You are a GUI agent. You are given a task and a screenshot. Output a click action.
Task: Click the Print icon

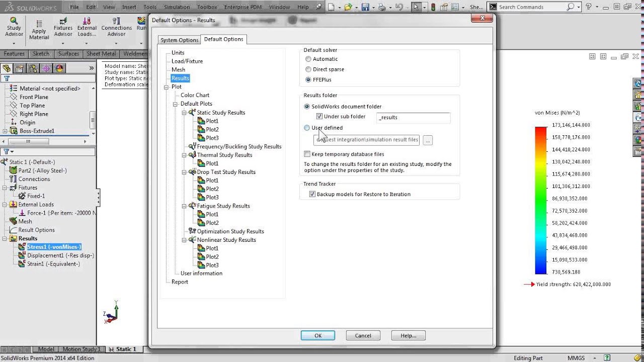point(382,7)
